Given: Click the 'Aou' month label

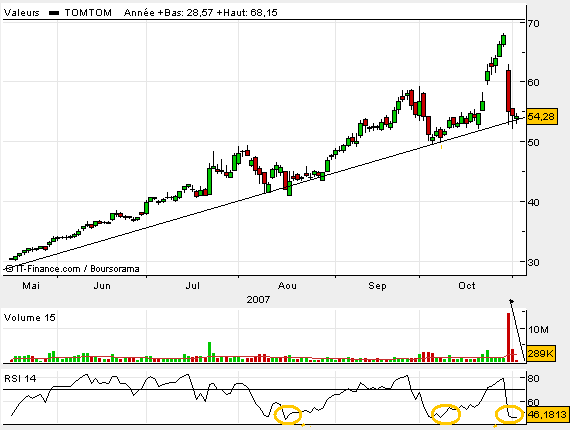Looking at the screenshot, I should pos(287,286).
